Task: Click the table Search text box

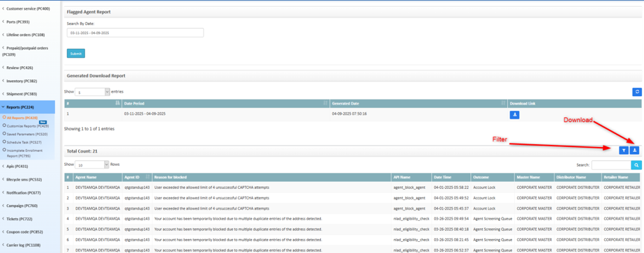Action: pyautogui.click(x=611, y=165)
